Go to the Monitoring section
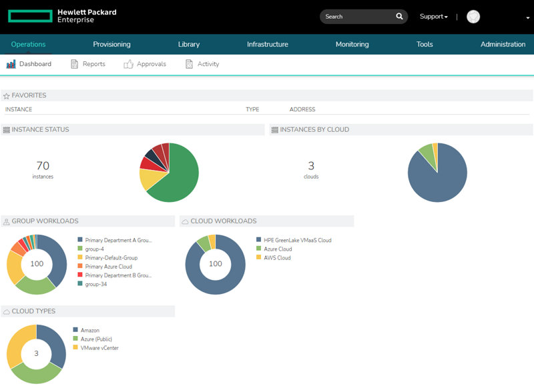 tap(352, 45)
